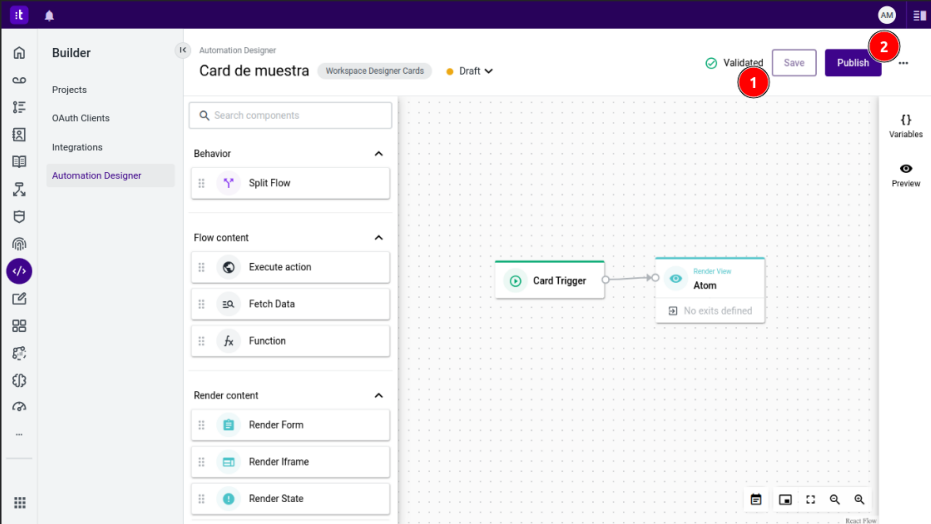Collapse the Behavior section
The image size is (931, 524).
378,154
